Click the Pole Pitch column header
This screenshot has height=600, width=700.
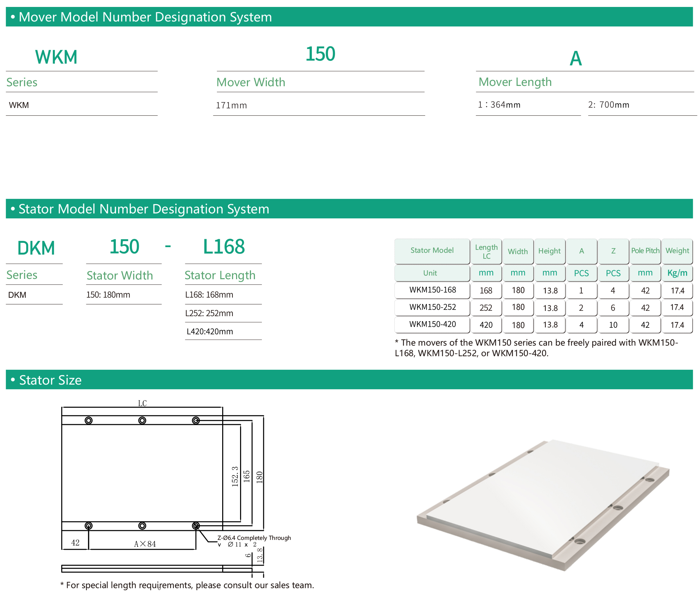645,250
